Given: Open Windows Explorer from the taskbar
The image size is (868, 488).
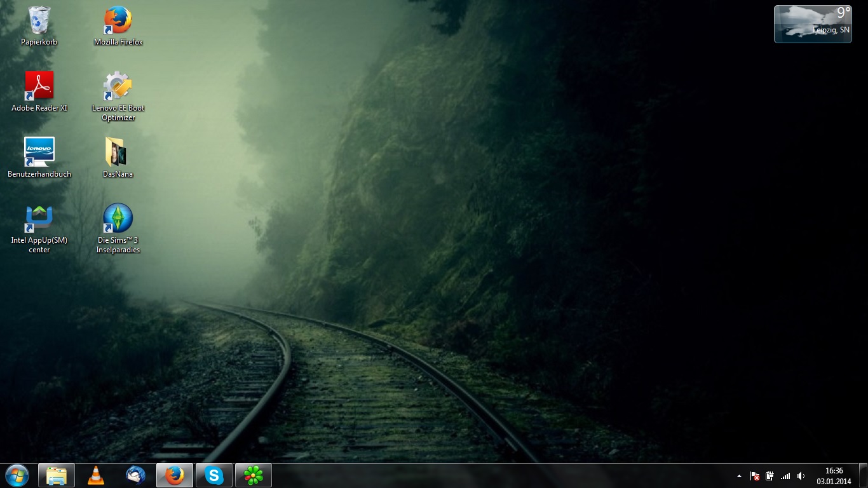Looking at the screenshot, I should 57,475.
